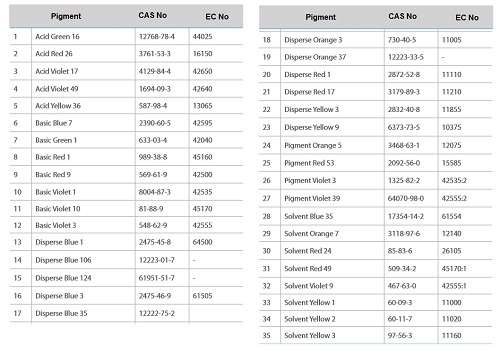Image resolution: width=500 pixels, height=360 pixels.
Task: Select CAS number 6373-73-5
Action: click(404, 127)
